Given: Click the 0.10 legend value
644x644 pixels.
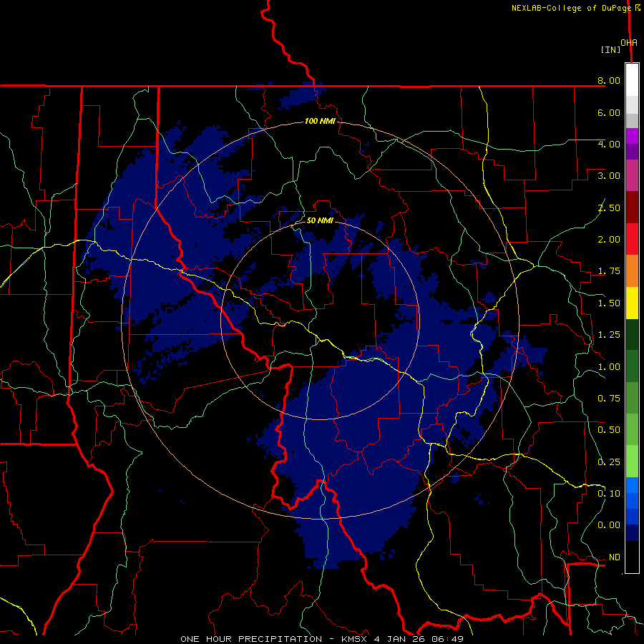Looking at the screenshot, I should coord(609,494).
